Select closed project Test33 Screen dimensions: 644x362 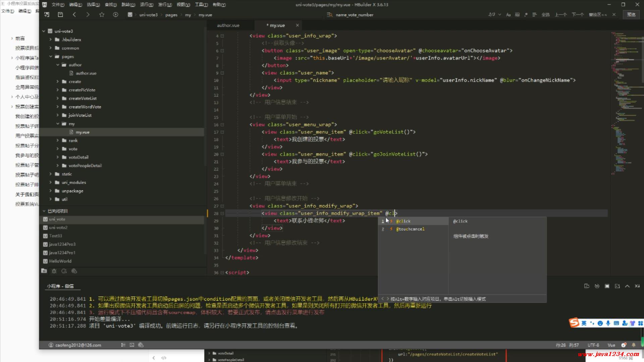point(56,236)
